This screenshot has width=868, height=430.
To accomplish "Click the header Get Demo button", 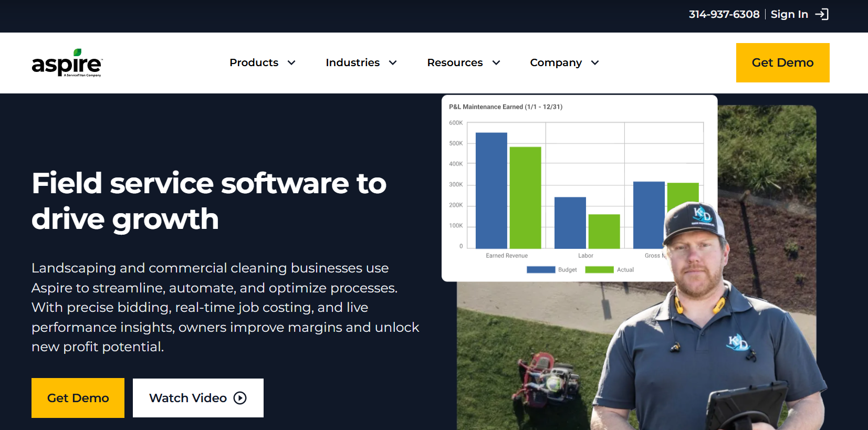I will click(x=782, y=62).
